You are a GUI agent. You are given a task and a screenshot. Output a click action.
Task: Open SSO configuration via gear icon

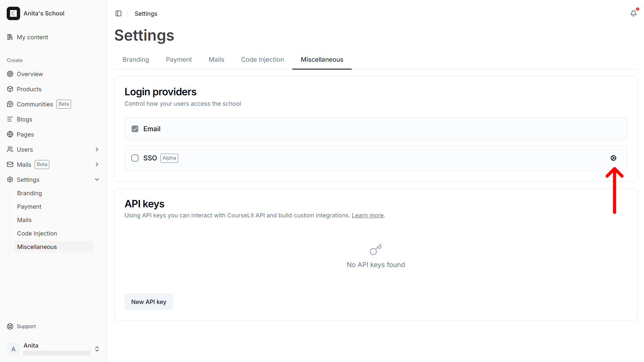coord(614,158)
